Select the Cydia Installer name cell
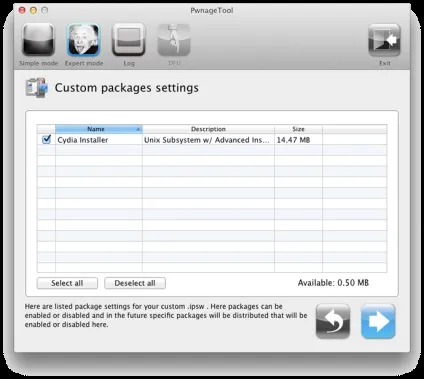The height and width of the screenshot is (379, 424). (99, 140)
